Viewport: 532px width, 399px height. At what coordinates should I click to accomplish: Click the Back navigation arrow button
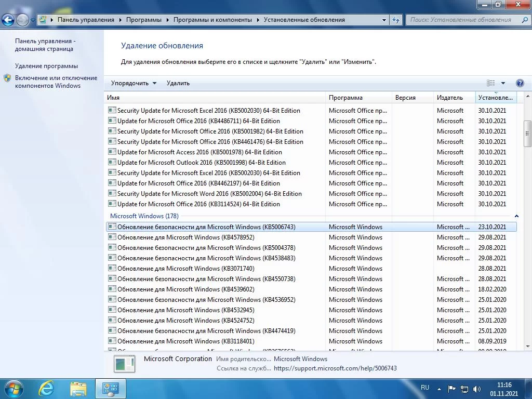click(x=8, y=20)
